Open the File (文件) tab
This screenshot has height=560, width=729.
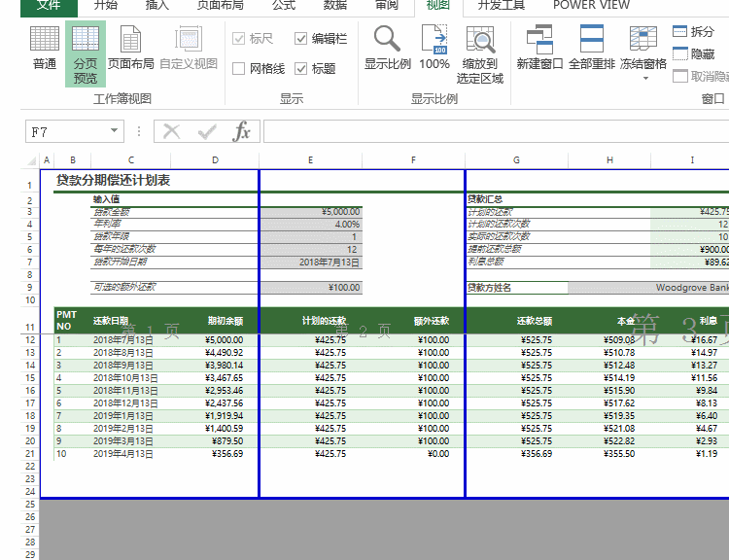pos(48,5)
